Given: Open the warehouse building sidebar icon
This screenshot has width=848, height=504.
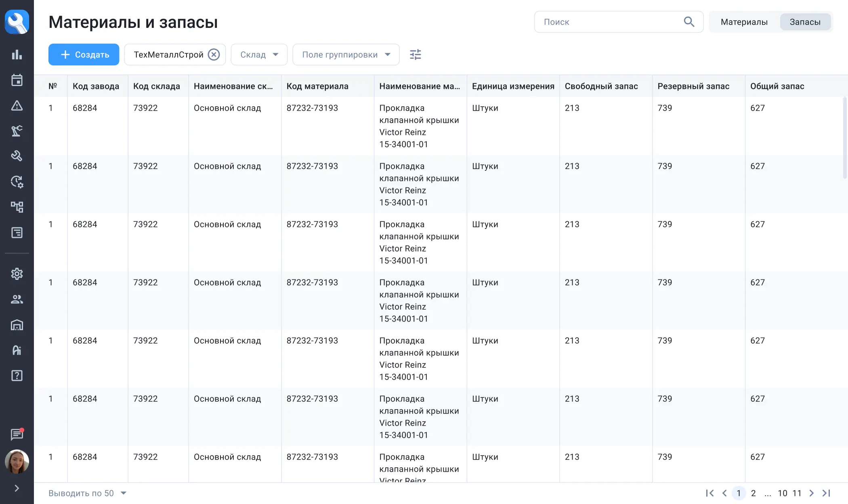Looking at the screenshot, I should 17,325.
